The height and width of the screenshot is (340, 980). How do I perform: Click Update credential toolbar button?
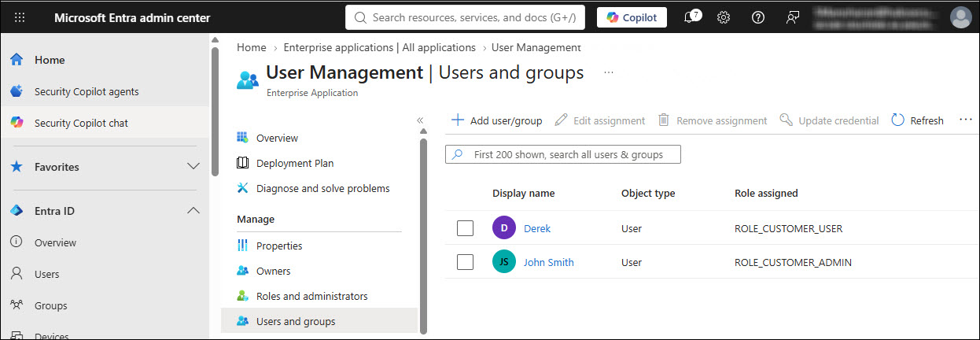(x=829, y=120)
